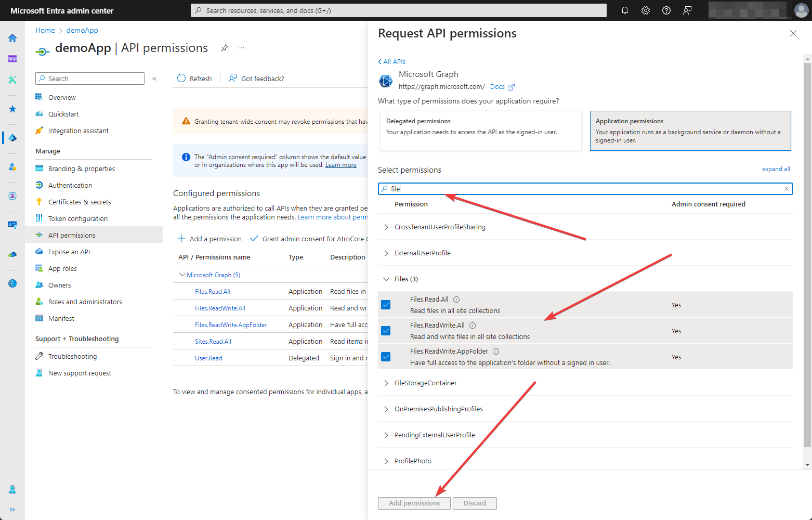Open the settings gear icon
The height and width of the screenshot is (520, 812).
tap(646, 10)
